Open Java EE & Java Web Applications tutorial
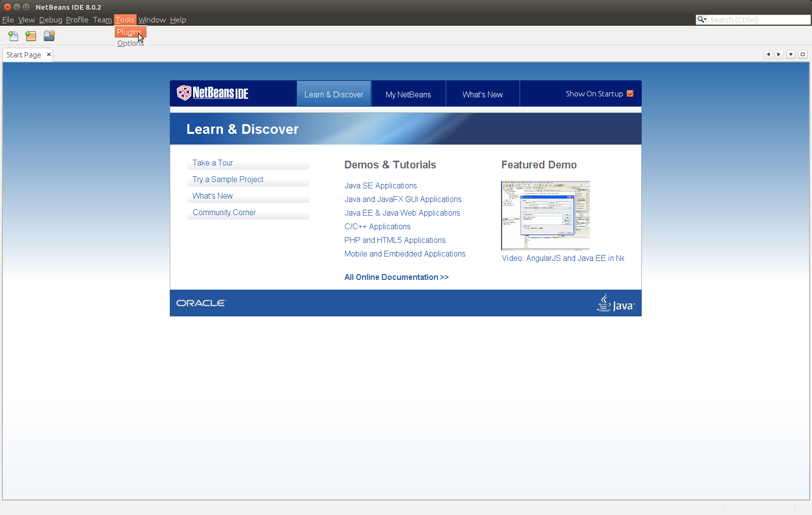The image size is (812, 515). tap(402, 213)
